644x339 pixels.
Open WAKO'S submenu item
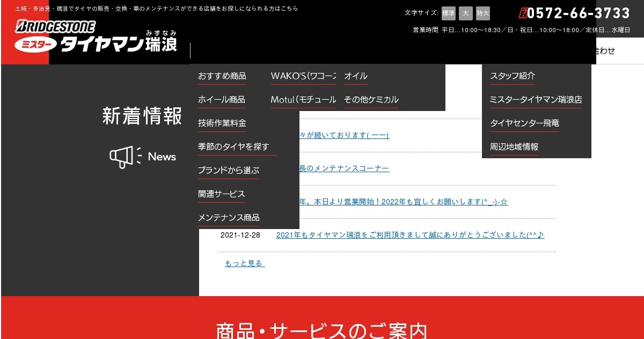303,76
